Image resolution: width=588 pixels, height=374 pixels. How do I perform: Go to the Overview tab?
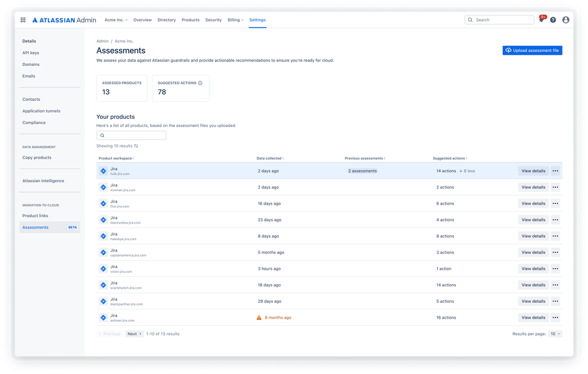[142, 20]
